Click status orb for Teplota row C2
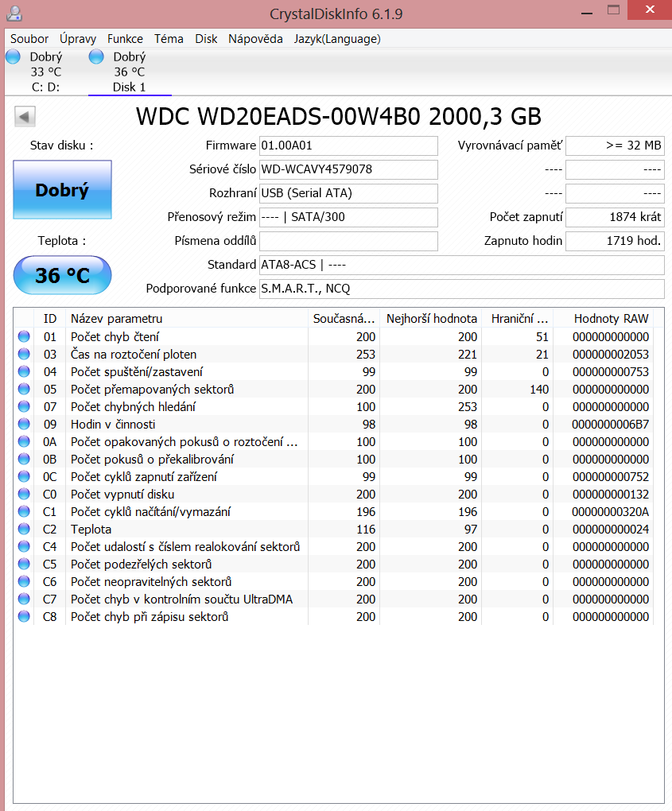Viewport: 672px width, 811px height. [x=24, y=529]
